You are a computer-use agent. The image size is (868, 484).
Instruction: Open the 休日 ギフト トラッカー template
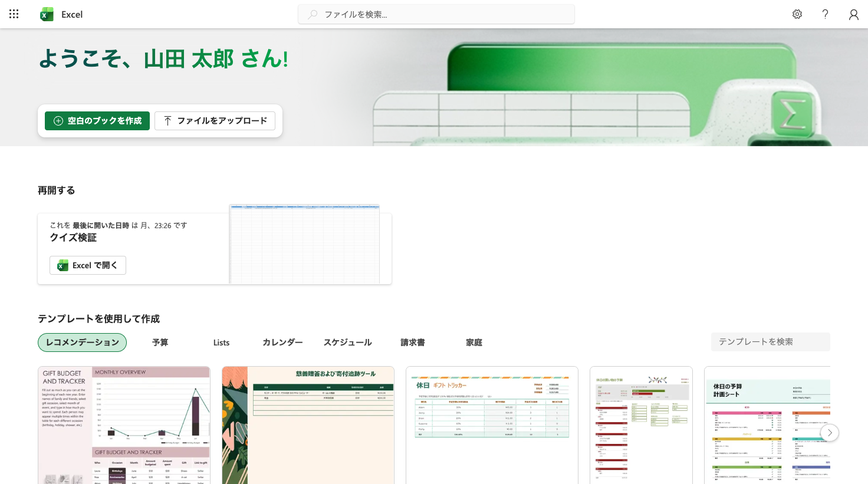(x=492, y=425)
